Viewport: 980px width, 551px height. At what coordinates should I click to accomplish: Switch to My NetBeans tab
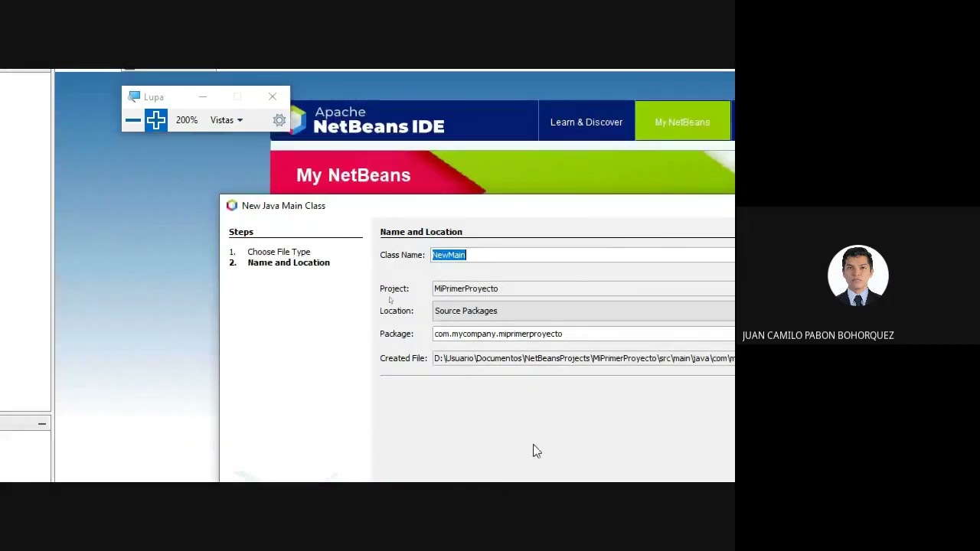[x=682, y=122]
